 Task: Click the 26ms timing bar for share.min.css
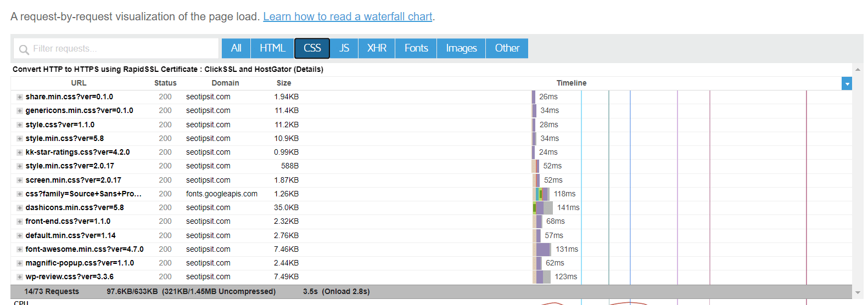[534, 97]
